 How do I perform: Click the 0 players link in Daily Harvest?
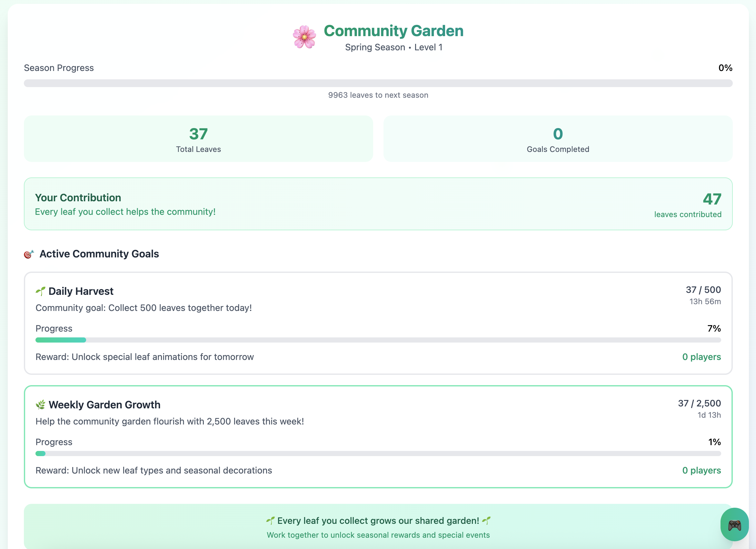(x=701, y=357)
